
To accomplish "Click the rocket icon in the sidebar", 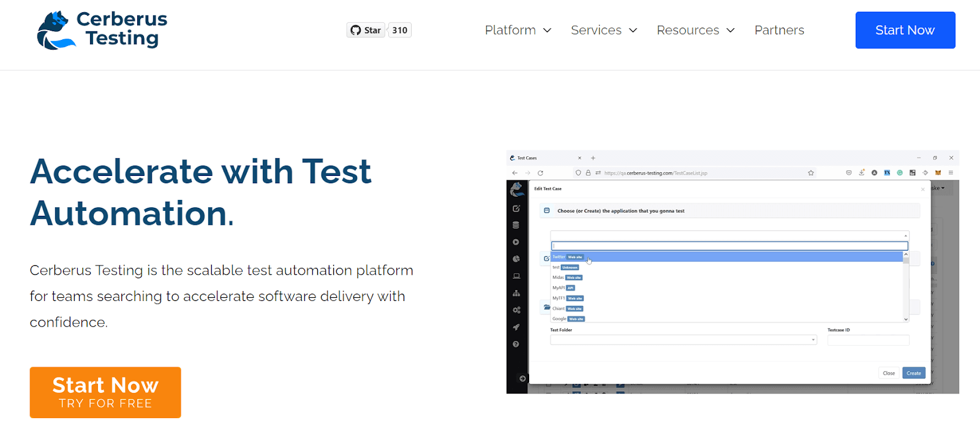I will pos(516,327).
